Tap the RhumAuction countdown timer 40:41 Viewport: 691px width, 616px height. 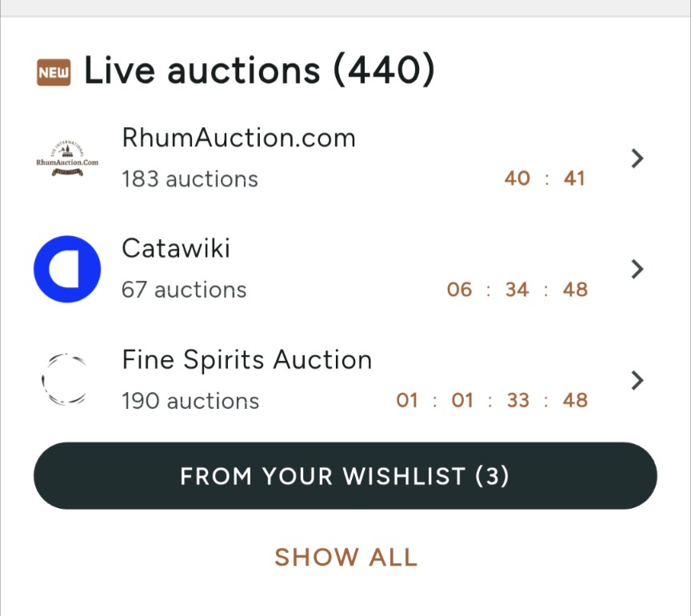click(545, 178)
